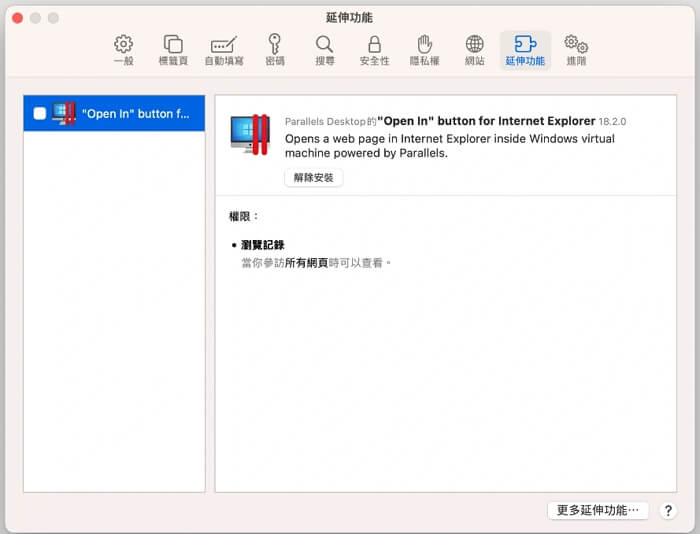700x534 pixels.
Task: Open the 隱私權 (Privacy) hand tab
Action: (x=425, y=50)
